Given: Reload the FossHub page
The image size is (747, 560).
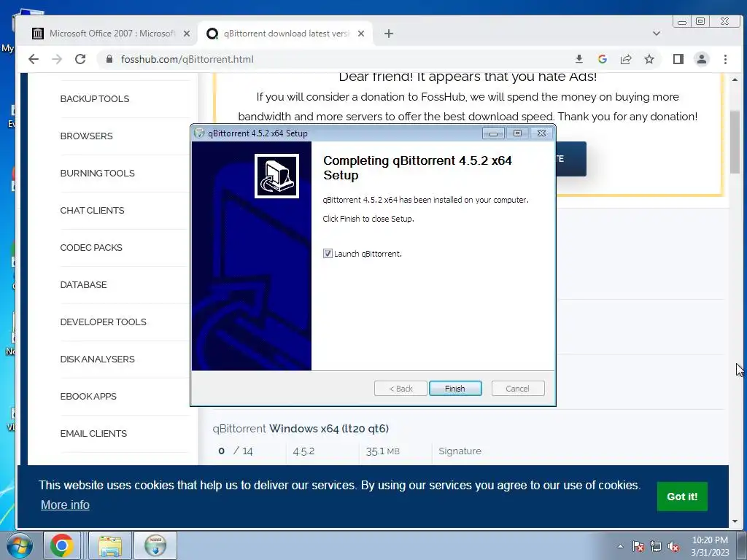Looking at the screenshot, I should click(x=80, y=59).
